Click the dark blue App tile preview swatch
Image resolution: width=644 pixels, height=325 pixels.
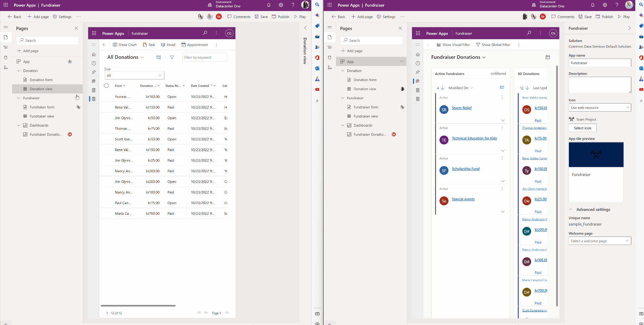pos(596,154)
